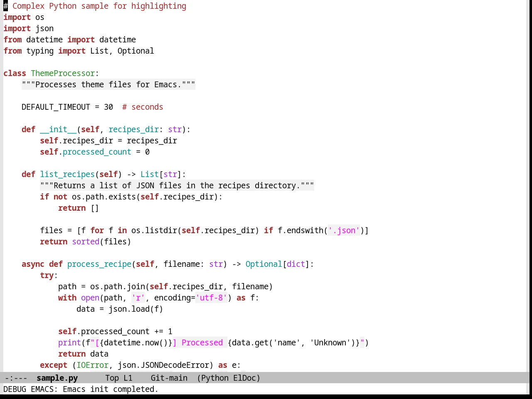Image resolution: width=532 pixels, height=399 pixels.
Task: Click 'filename: str' parameter in process_recipe
Action: click(x=193, y=264)
